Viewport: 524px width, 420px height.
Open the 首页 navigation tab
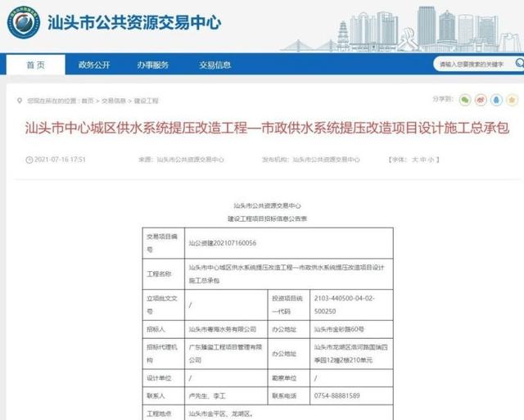point(36,65)
